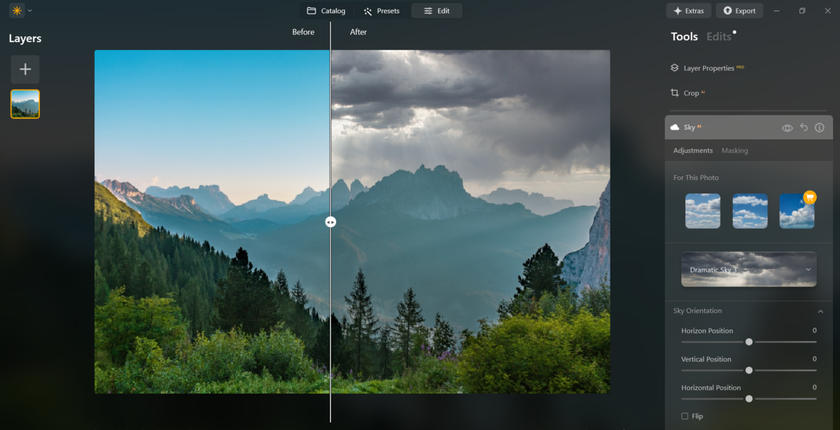
Task: Open the Luminar sun logo menu
Action: point(17,10)
